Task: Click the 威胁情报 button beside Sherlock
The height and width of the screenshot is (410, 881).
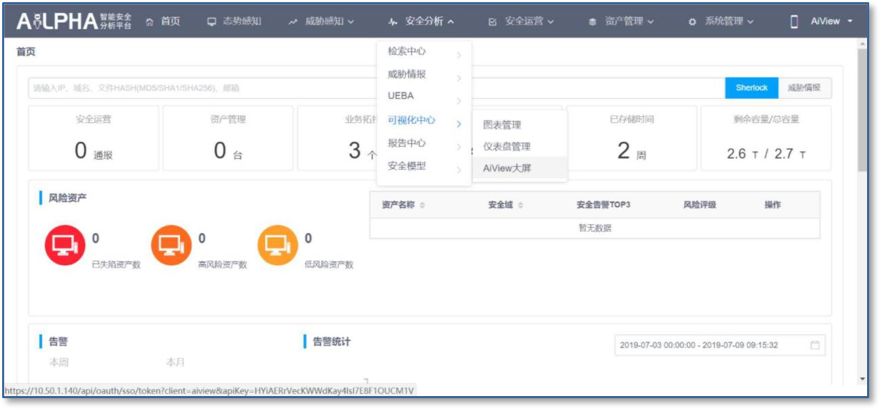Action: [x=803, y=88]
